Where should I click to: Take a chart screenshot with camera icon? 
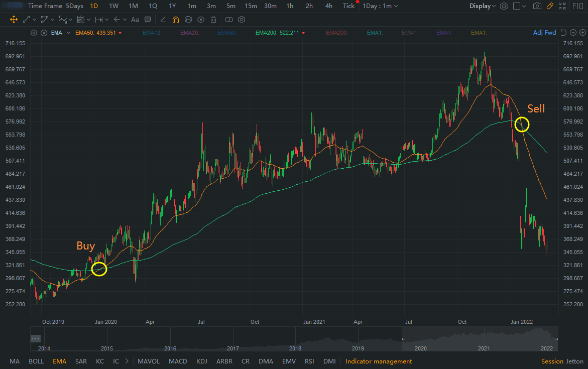point(537,7)
